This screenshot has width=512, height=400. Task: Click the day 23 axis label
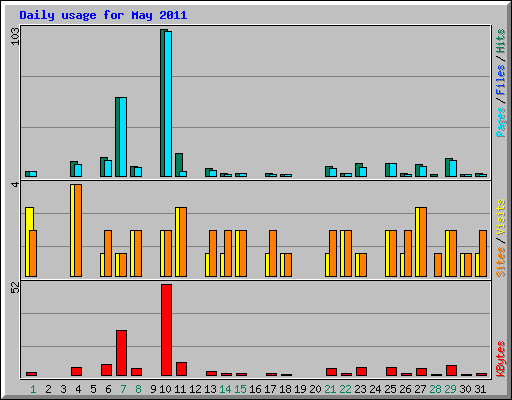coord(360,389)
